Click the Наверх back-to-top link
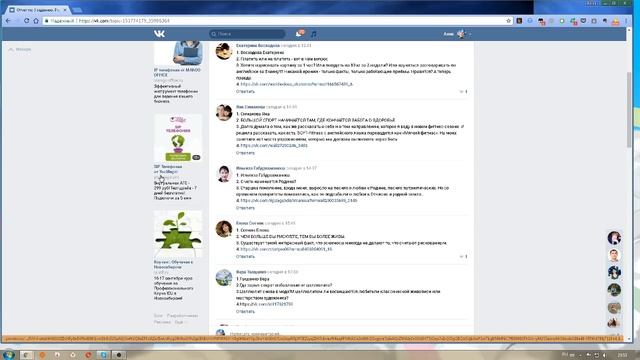Screen dimensions: 640x360 click(x=20, y=49)
